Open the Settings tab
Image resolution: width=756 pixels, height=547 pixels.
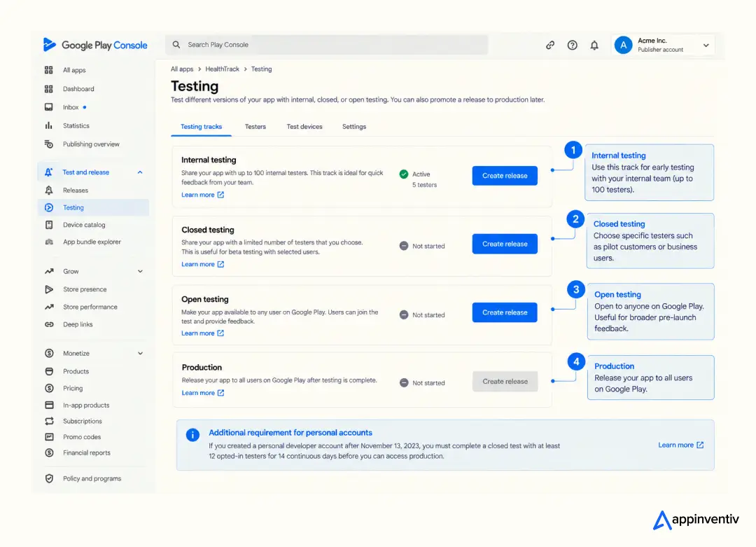tap(354, 126)
